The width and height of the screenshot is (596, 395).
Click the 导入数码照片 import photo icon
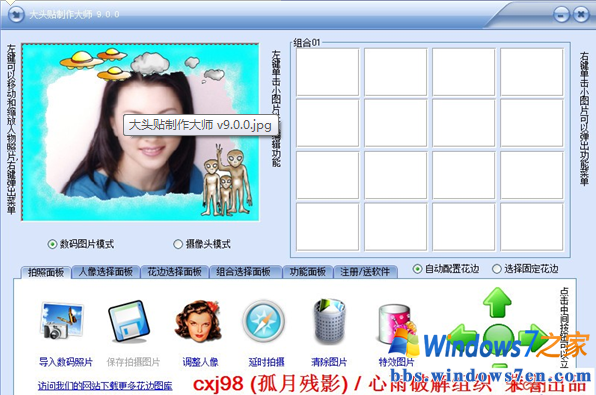(61, 321)
